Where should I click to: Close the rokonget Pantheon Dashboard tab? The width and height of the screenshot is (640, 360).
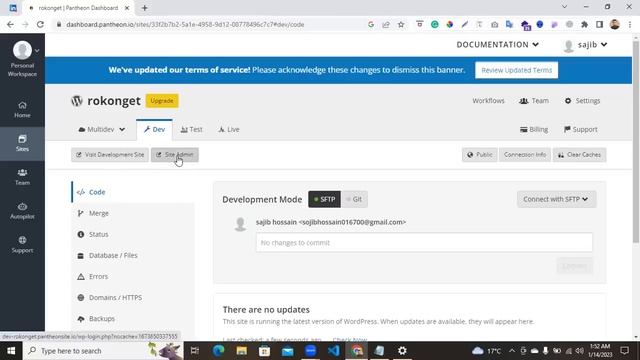127,8
